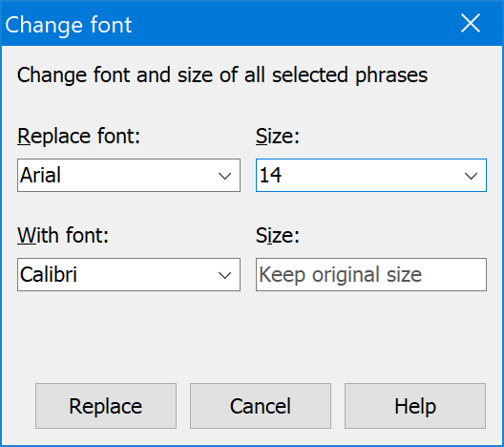Expand the Calibri font dropdown arrow
Viewport: 504px width, 447px height.
pos(224,275)
